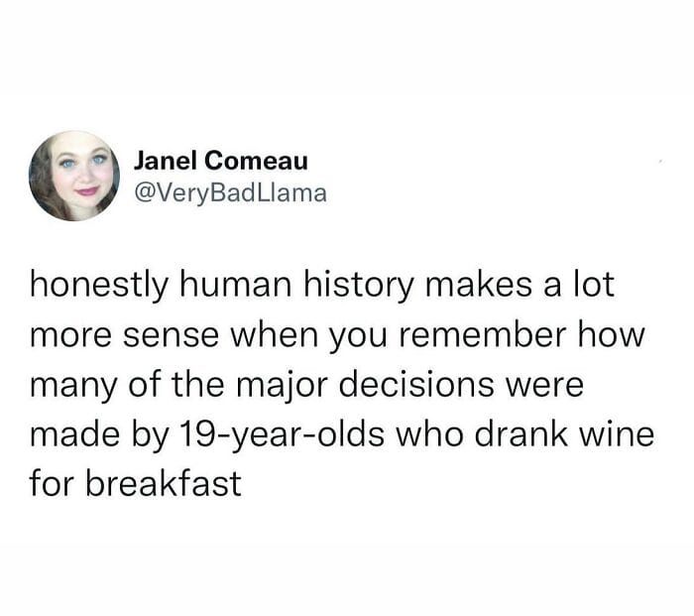Click the word "wine" in the tweet
Screen dimensions: 694x616
(x=620, y=434)
